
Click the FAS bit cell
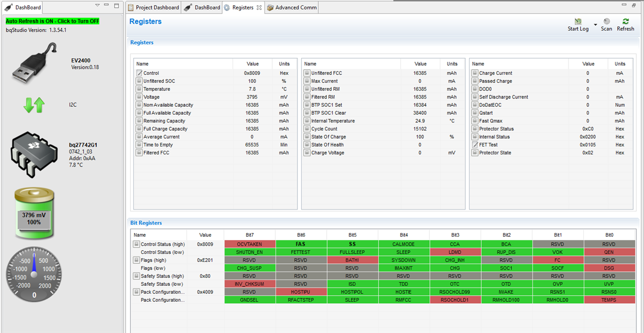(301, 244)
